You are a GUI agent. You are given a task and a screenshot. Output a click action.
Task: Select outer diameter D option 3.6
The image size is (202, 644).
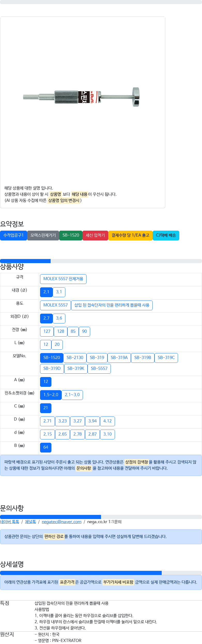(x=59, y=318)
